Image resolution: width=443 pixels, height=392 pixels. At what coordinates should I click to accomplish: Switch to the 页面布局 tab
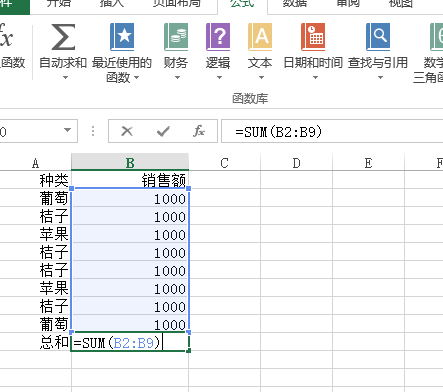click(177, 4)
